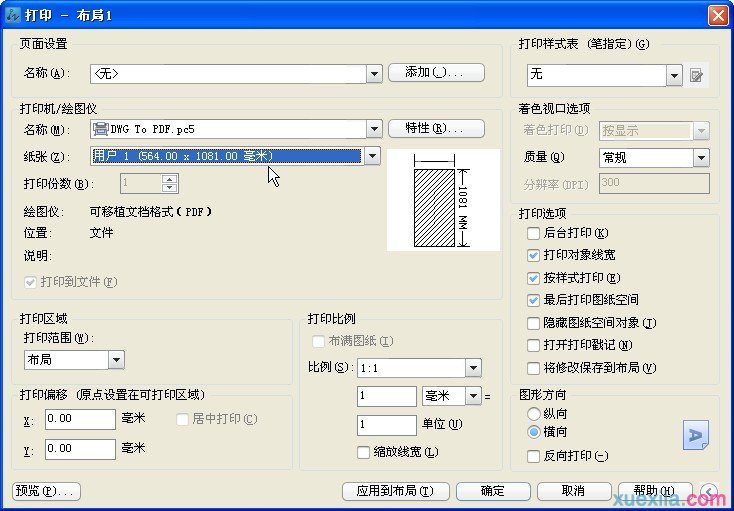Cancel with the 取消 button
The image size is (734, 511).
pyautogui.click(x=574, y=491)
